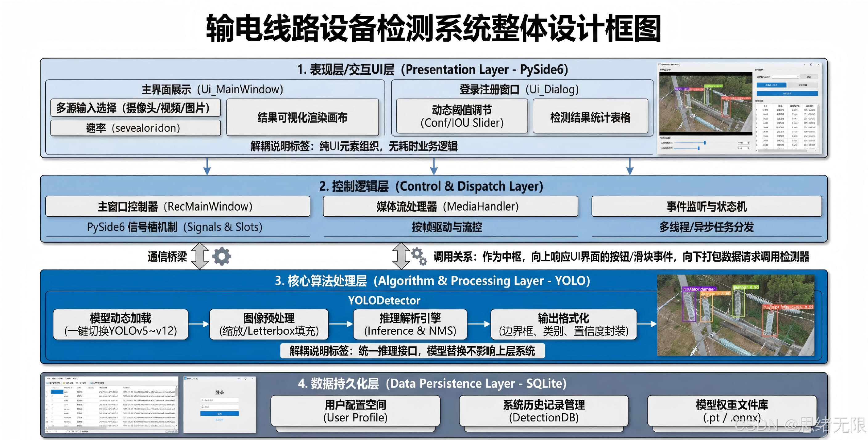Click the user icon inside the login username field
This screenshot has height=440, width=868.
click(x=203, y=400)
